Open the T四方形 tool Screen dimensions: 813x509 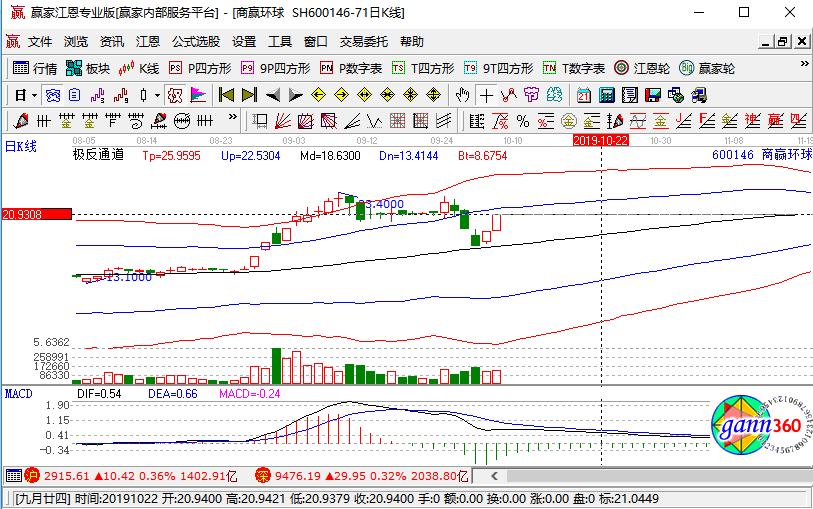coord(423,68)
